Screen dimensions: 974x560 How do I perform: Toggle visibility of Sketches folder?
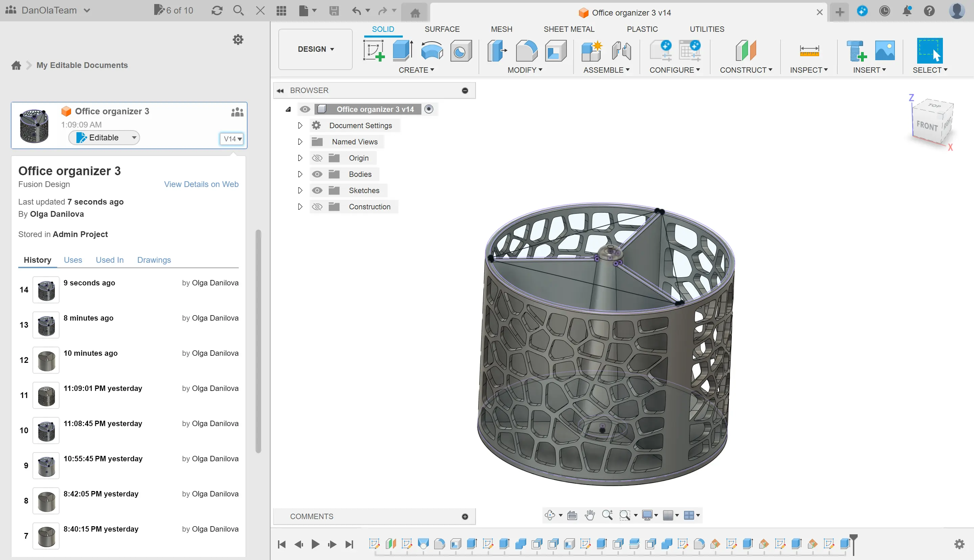pos(317,190)
